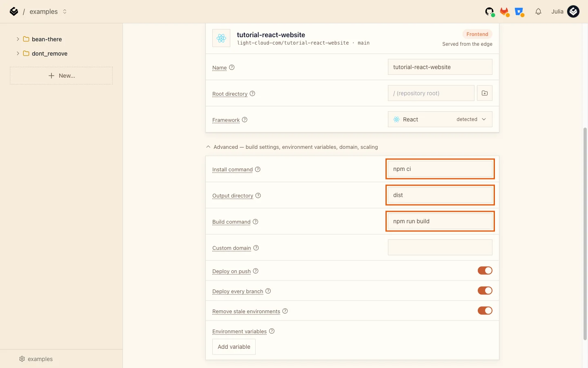Focus the Root directory input field
Screen dimensions: 588x368
point(431,93)
